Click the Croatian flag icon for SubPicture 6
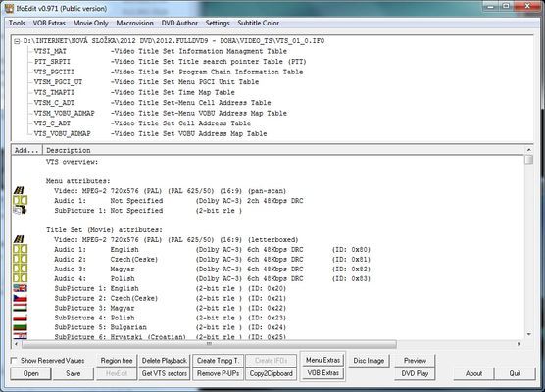545x392 pixels. (x=21, y=336)
